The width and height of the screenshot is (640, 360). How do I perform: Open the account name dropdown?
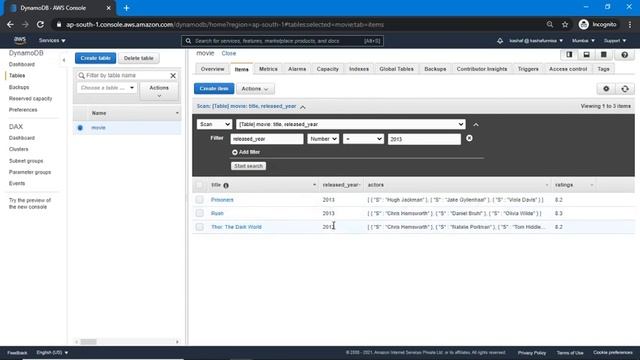(x=536, y=41)
